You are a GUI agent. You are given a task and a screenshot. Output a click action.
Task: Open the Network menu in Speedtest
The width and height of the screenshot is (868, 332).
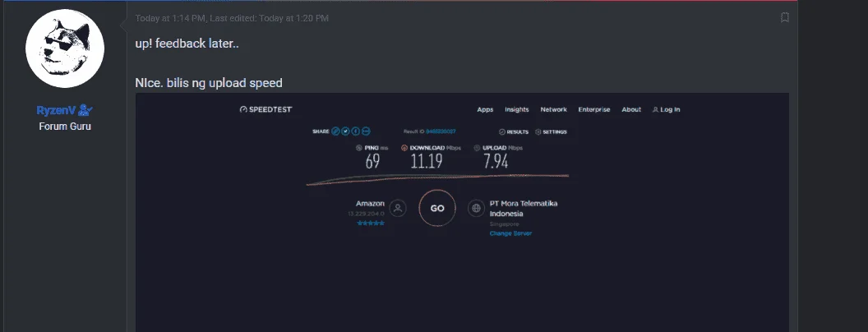pyautogui.click(x=553, y=109)
